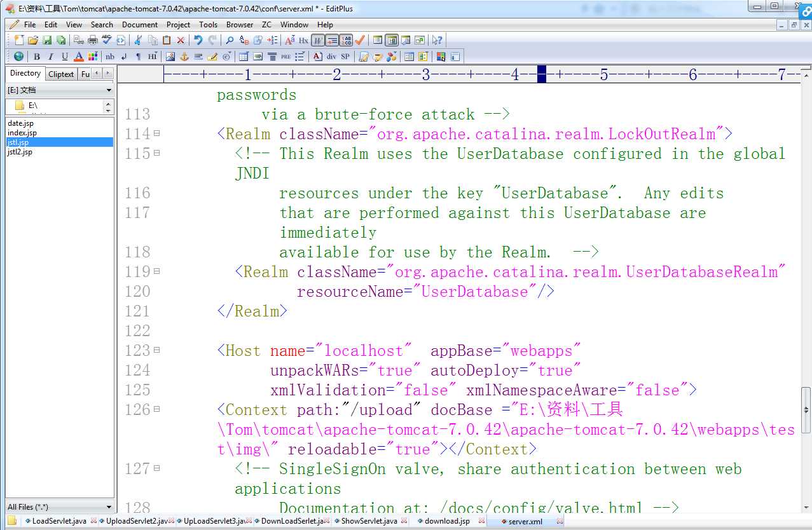Viewport: 812px width, 530px height.
Task: Apply bold HTML tag
Action: pyautogui.click(x=37, y=57)
